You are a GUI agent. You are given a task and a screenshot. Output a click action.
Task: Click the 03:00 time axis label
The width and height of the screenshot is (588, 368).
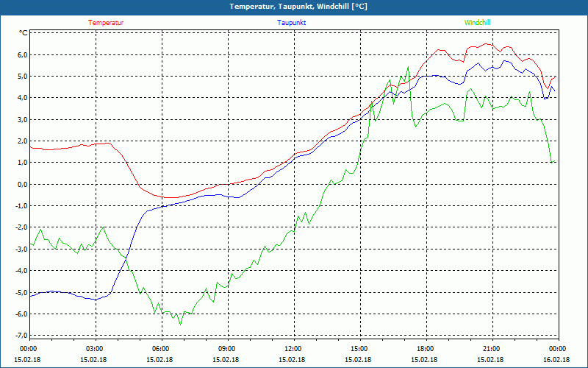tap(94, 349)
